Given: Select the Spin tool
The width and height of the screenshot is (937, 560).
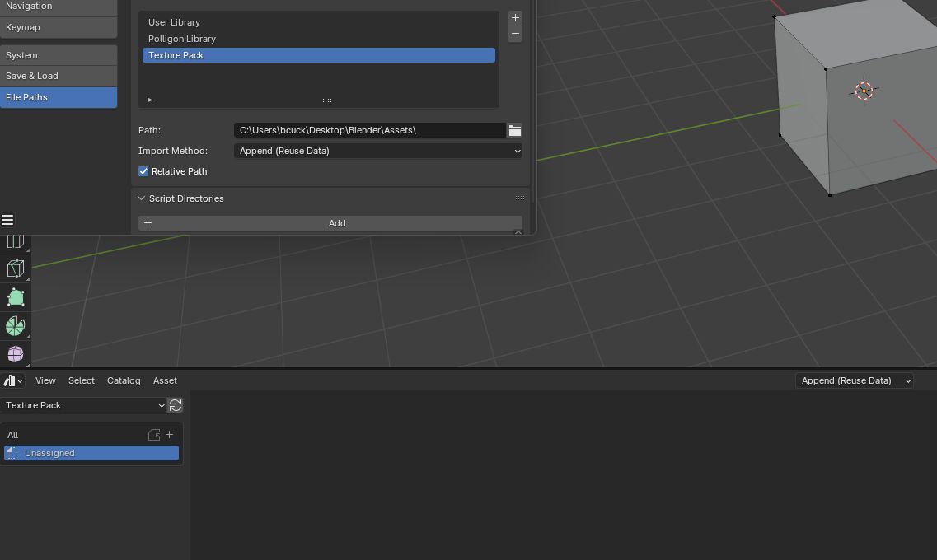Looking at the screenshot, I should coord(15,326).
